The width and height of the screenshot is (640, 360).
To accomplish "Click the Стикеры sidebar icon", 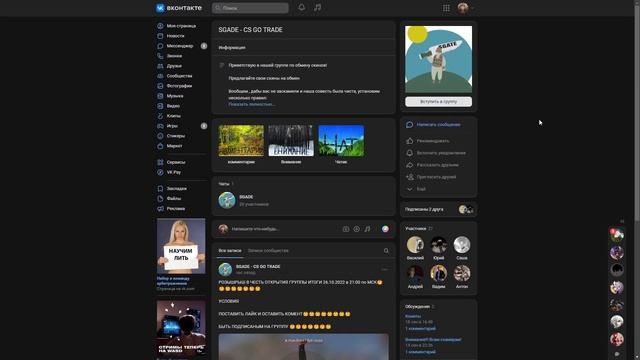I will click(160, 136).
